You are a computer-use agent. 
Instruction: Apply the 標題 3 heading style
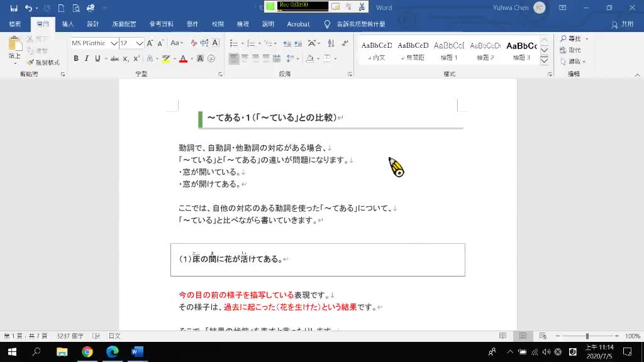(521, 50)
